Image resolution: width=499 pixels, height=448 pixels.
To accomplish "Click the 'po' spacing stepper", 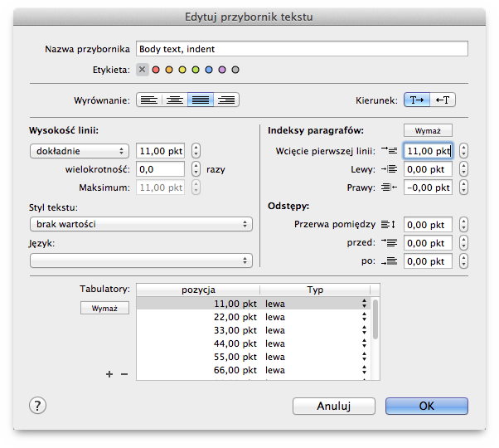I will (x=463, y=261).
